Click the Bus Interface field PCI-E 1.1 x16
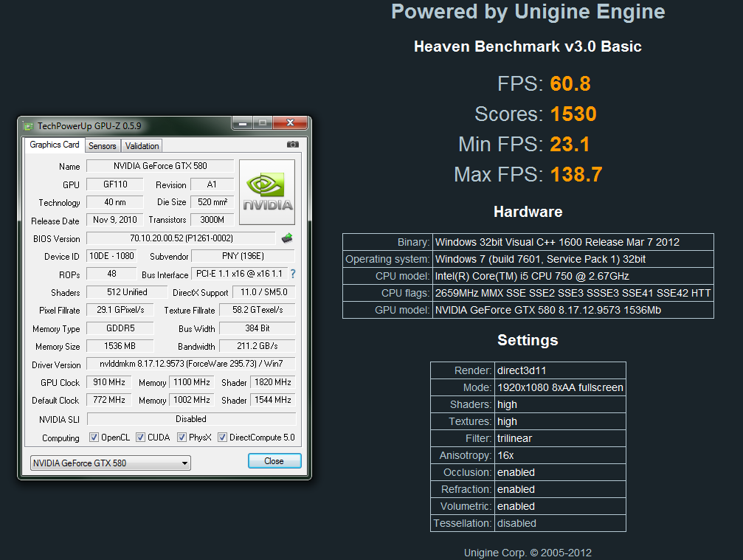Screen dimensions: 743x560 pos(239,274)
